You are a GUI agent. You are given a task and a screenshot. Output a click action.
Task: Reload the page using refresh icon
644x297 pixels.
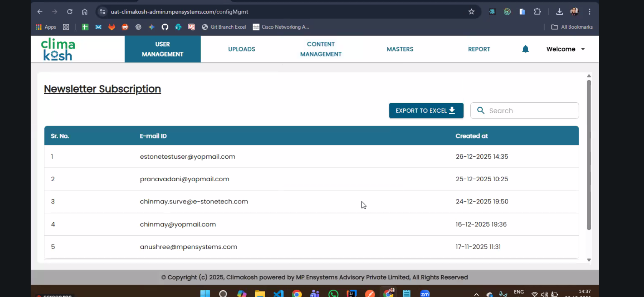(x=69, y=11)
